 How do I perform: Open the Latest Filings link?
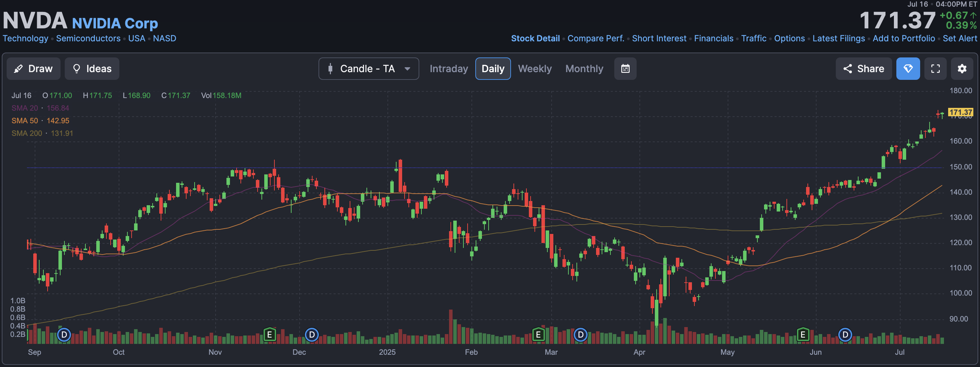(x=839, y=39)
